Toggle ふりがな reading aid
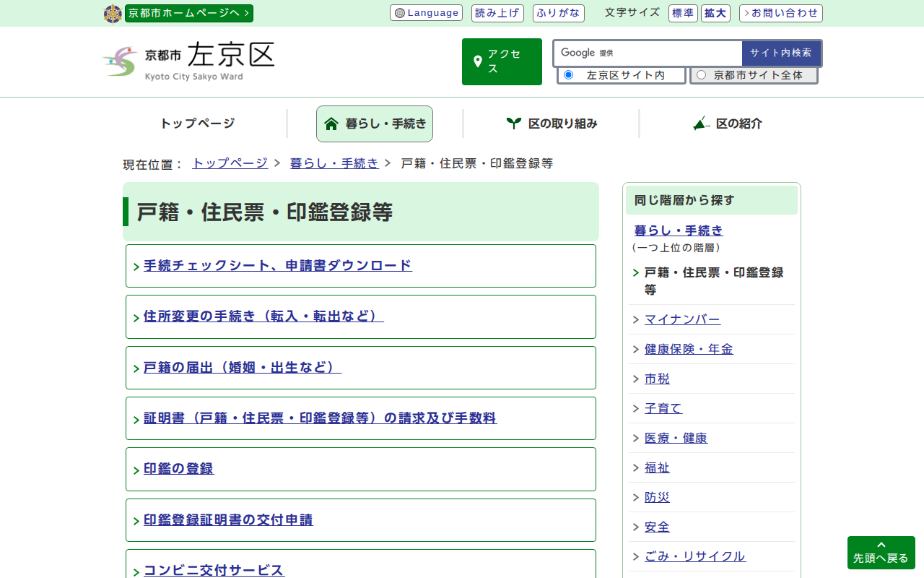Screen dimensions: 924x578 (558, 14)
